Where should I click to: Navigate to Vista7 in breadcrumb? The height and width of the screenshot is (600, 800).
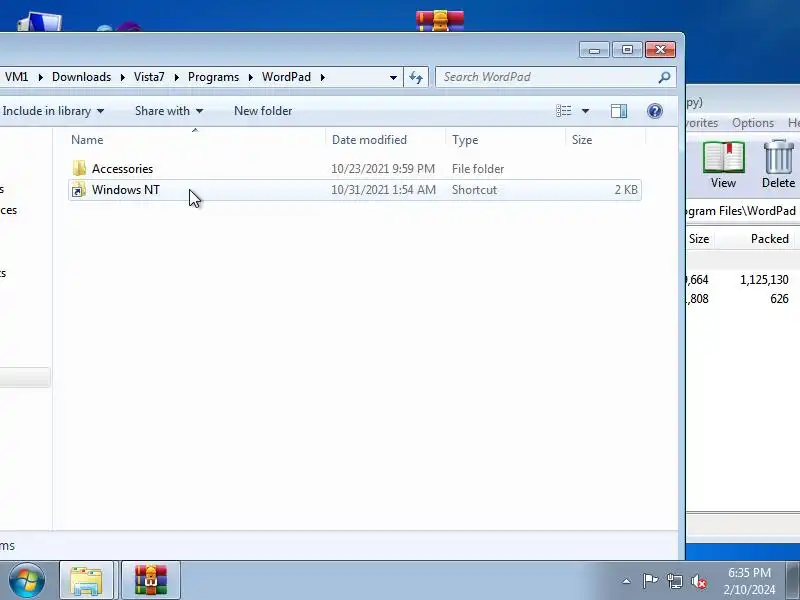pyautogui.click(x=149, y=77)
